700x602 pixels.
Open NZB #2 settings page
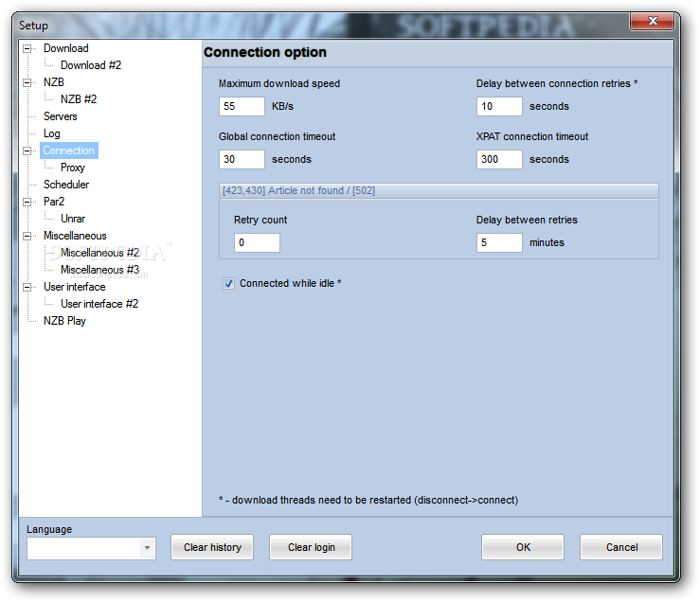click(x=79, y=99)
